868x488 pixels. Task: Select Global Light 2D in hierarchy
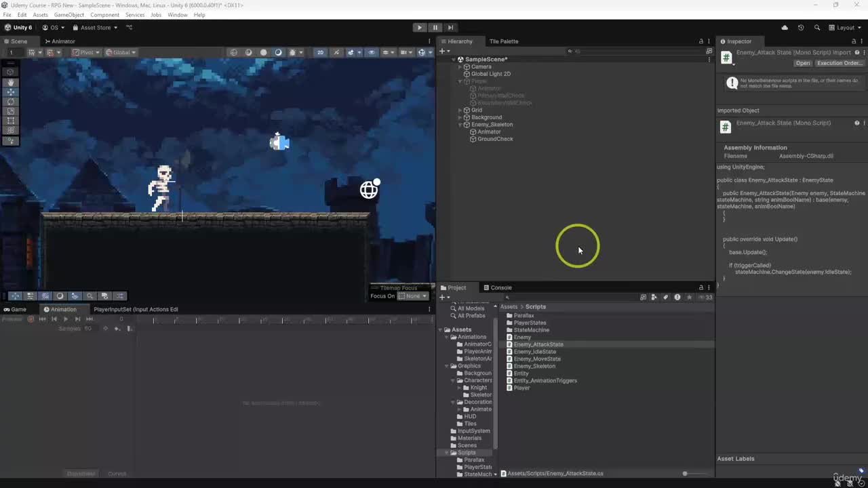(491, 74)
